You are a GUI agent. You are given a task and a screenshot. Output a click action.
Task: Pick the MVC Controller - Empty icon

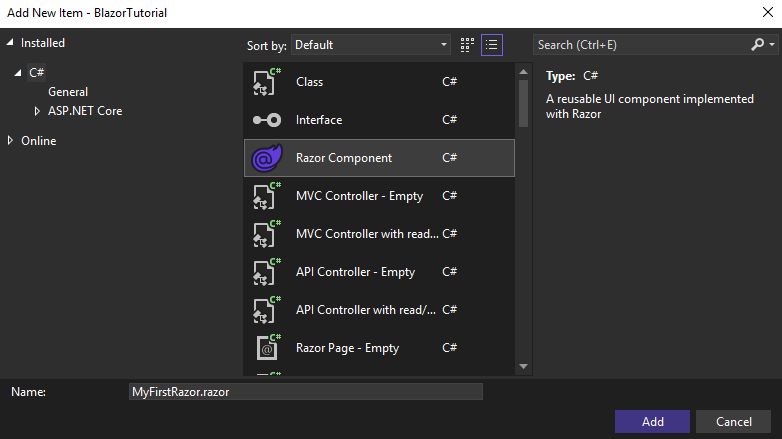click(267, 196)
